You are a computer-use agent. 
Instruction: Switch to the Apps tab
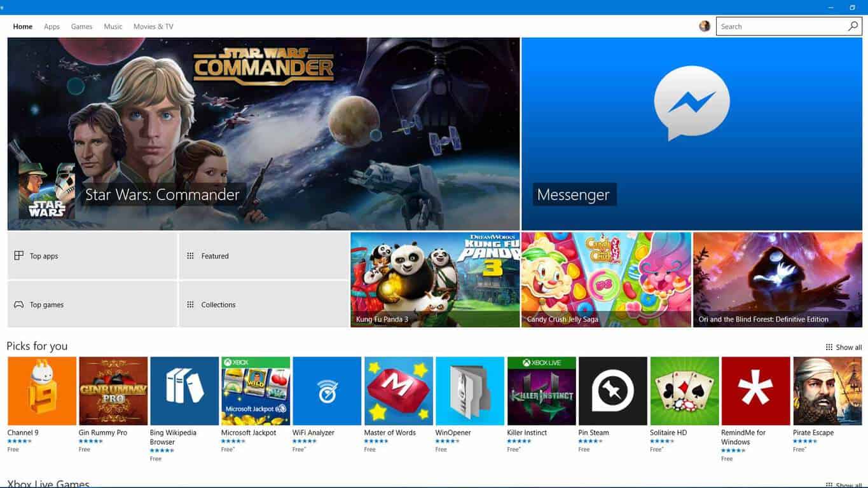(52, 27)
